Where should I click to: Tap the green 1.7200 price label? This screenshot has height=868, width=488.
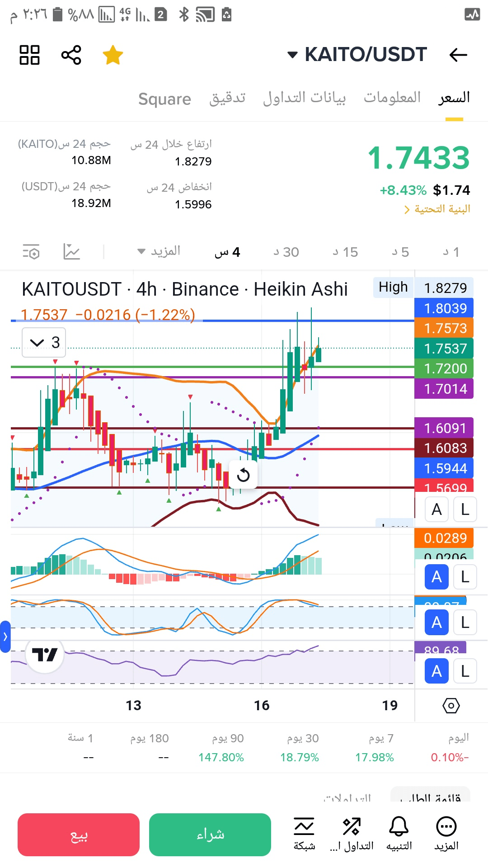pos(444,368)
